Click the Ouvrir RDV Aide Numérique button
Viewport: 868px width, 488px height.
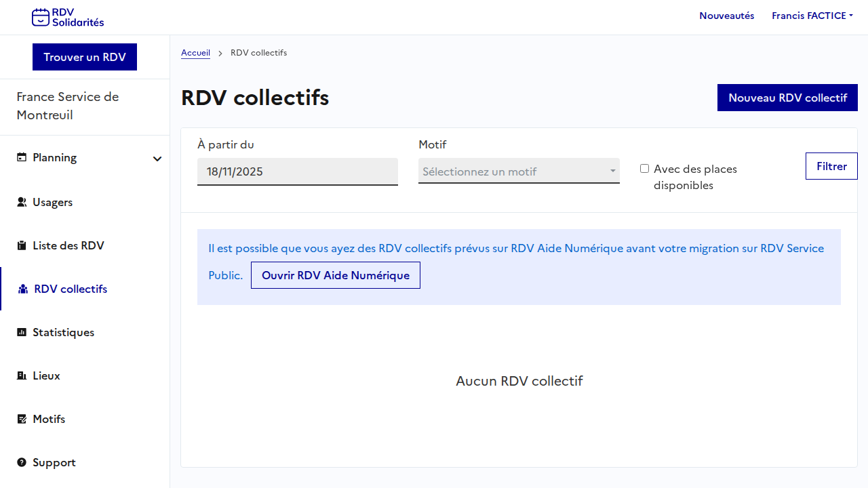[335, 275]
